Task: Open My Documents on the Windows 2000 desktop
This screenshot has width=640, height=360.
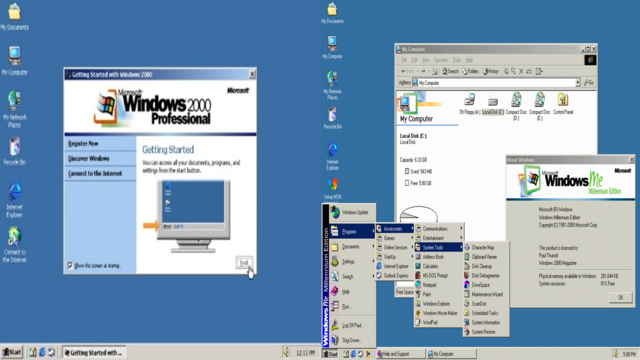Action: pyautogui.click(x=14, y=17)
